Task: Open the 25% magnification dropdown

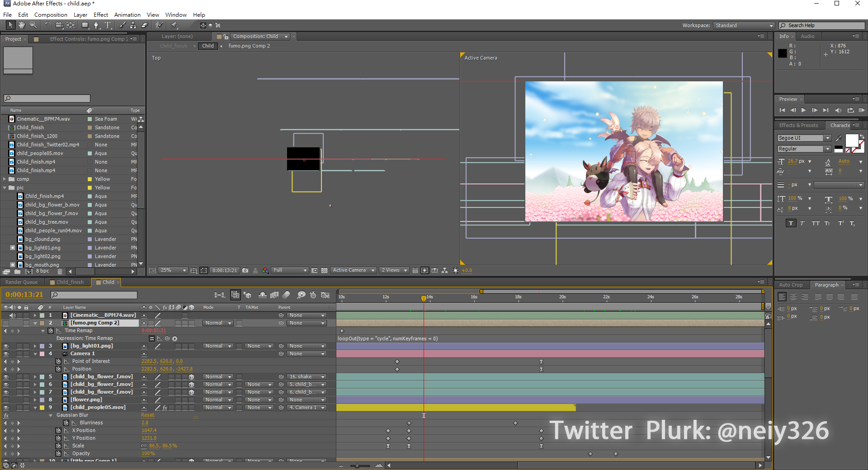Action: pyautogui.click(x=173, y=270)
